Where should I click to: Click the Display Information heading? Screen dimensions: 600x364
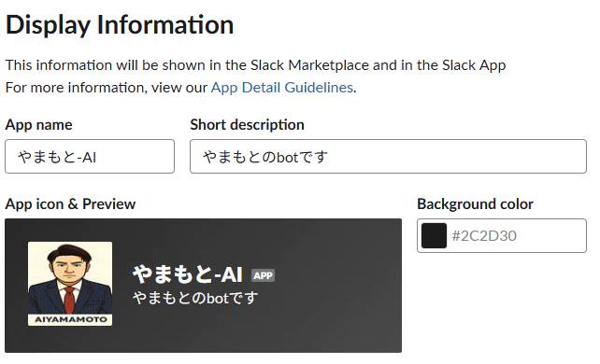tap(120, 25)
